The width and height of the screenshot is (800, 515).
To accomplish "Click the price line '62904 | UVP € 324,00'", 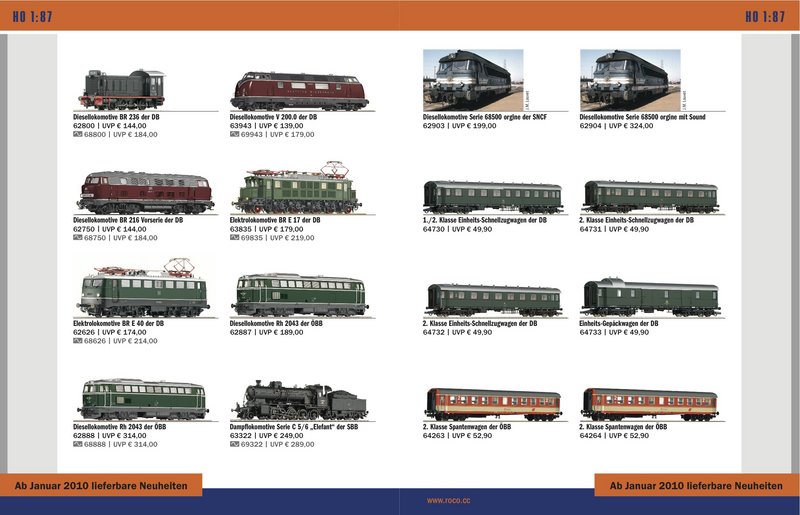I will [x=616, y=126].
